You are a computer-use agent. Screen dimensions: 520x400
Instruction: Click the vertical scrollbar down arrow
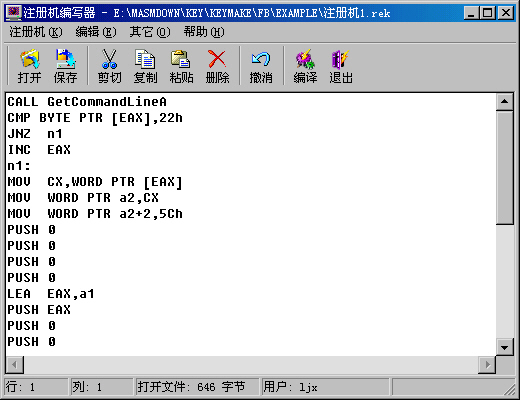click(x=504, y=348)
